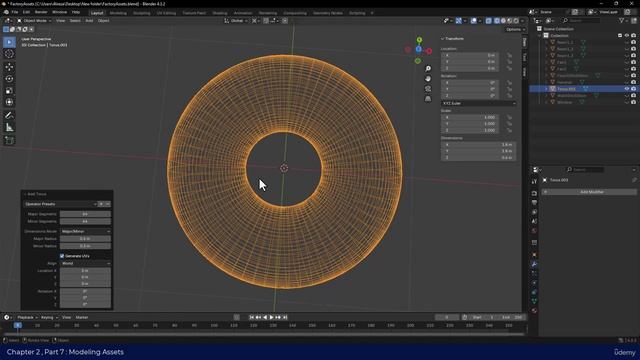Select the Measure ruler tool
This screenshot has height=360, width=640.
[9, 128]
